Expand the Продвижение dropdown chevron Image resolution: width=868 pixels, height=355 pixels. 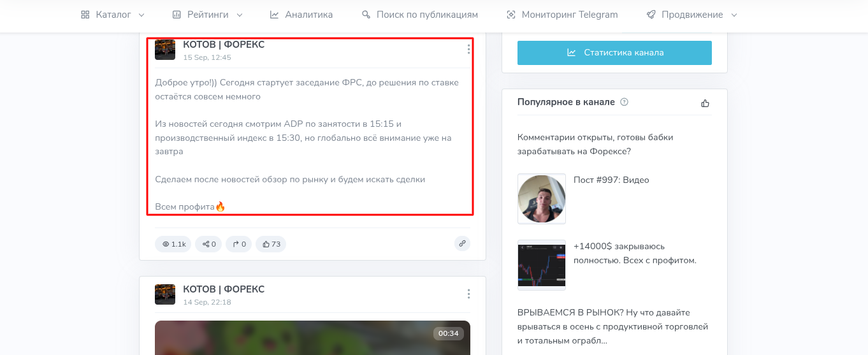734,15
